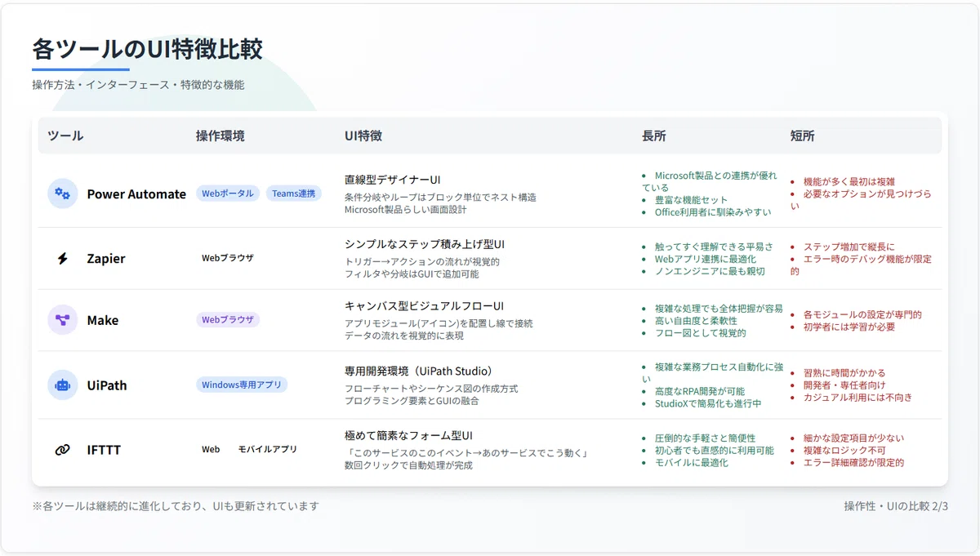This screenshot has height=556, width=980.
Task: Click the subtitle 操作方法・インターフェース・特徴的な機能
Action: [x=138, y=85]
